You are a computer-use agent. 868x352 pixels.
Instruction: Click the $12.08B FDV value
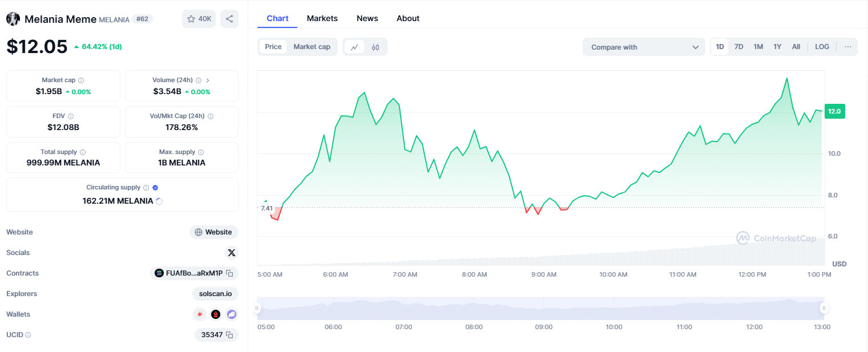[63, 127]
